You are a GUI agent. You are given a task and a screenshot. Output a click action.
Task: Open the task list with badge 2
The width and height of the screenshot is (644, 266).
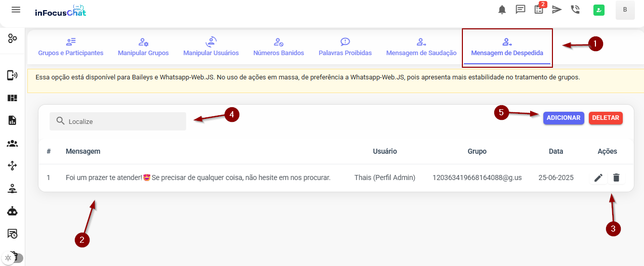pos(539,10)
